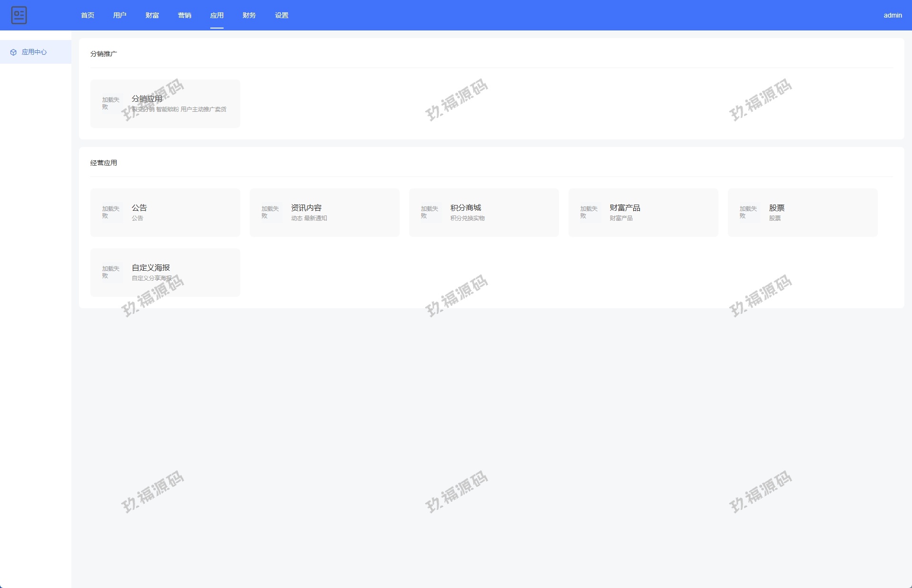912x588 pixels.
Task: Open the admin account dropdown
Action: tap(892, 15)
